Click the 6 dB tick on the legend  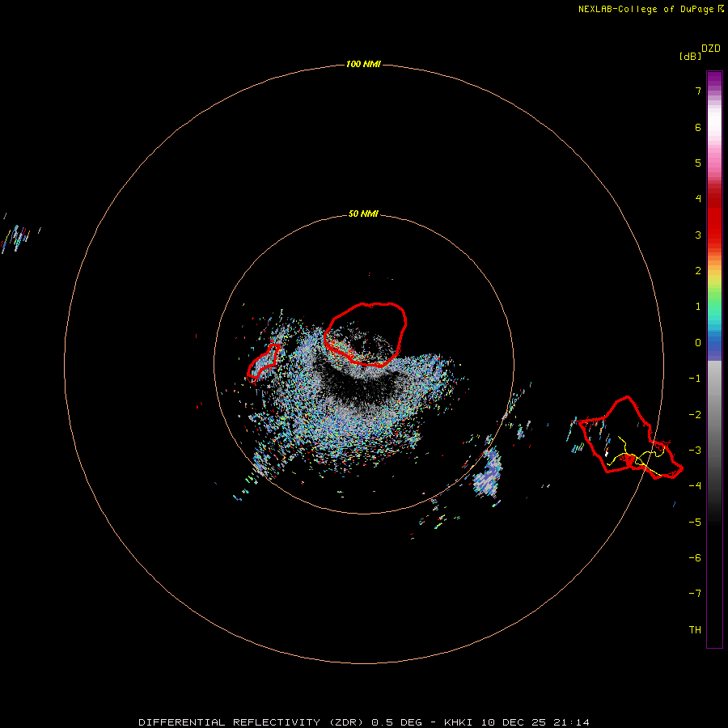[x=698, y=127]
